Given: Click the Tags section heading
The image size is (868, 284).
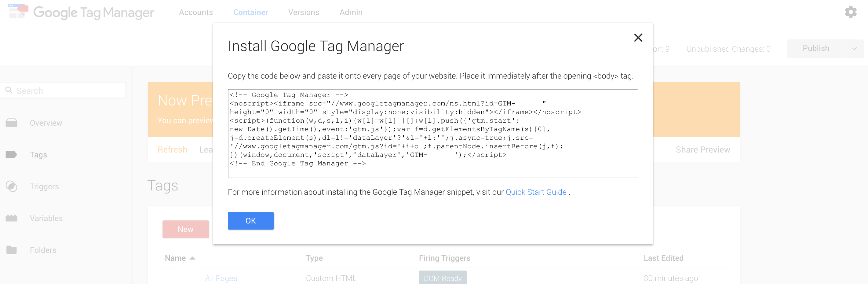Looking at the screenshot, I should click(162, 186).
